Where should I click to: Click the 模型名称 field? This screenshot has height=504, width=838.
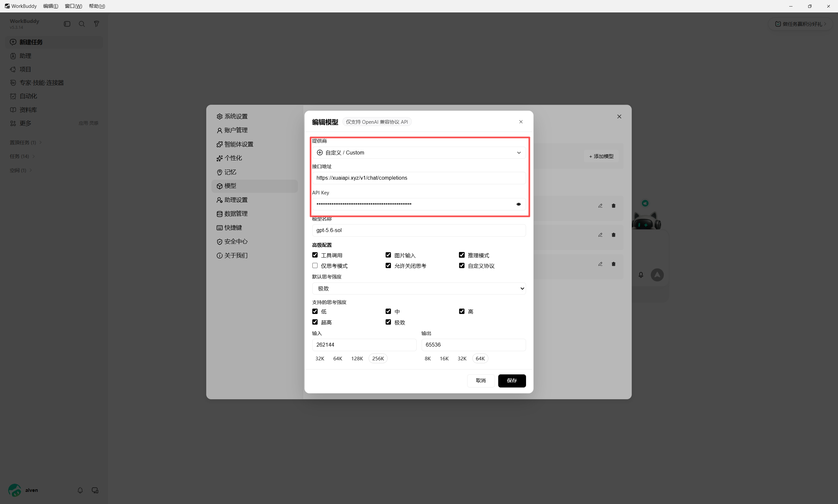[x=419, y=230]
